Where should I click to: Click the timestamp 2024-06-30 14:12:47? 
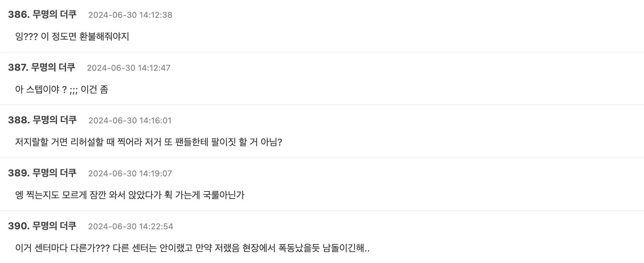click(129, 68)
